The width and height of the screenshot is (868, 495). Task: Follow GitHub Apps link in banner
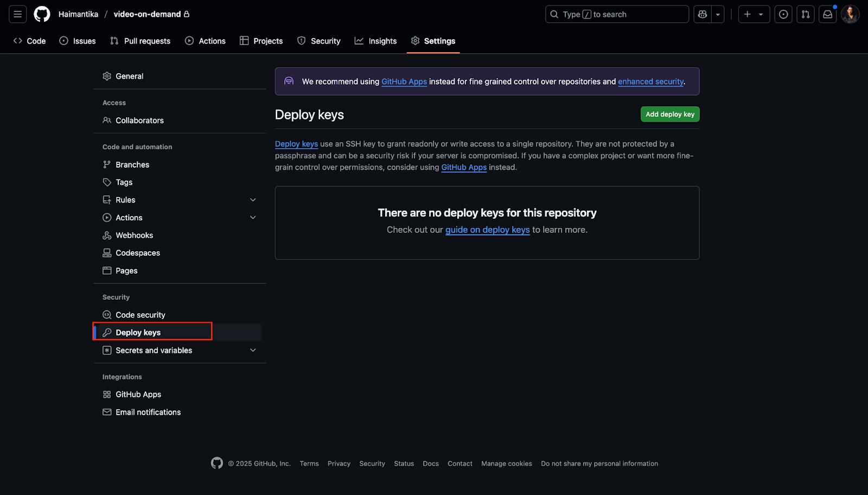click(404, 81)
